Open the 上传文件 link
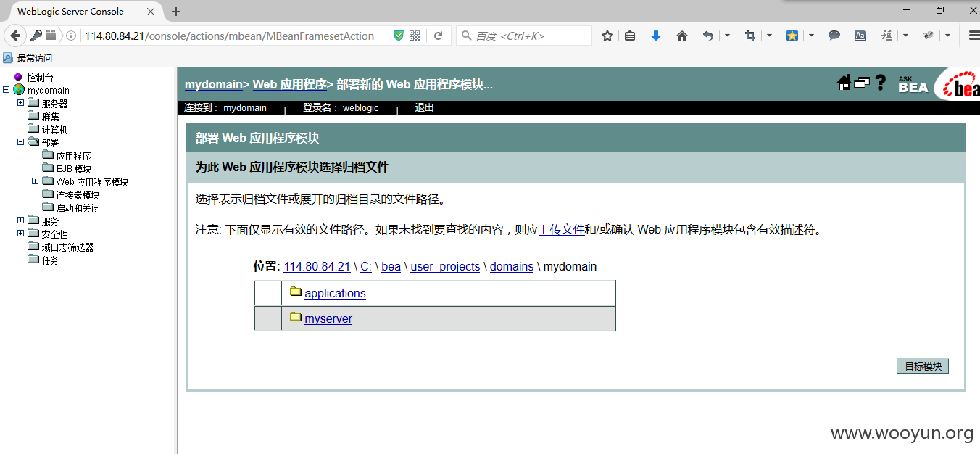 562,230
